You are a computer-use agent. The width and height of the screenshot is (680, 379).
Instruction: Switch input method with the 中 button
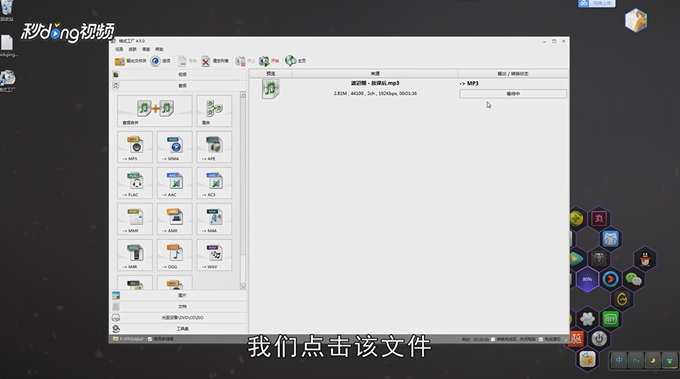(x=619, y=360)
